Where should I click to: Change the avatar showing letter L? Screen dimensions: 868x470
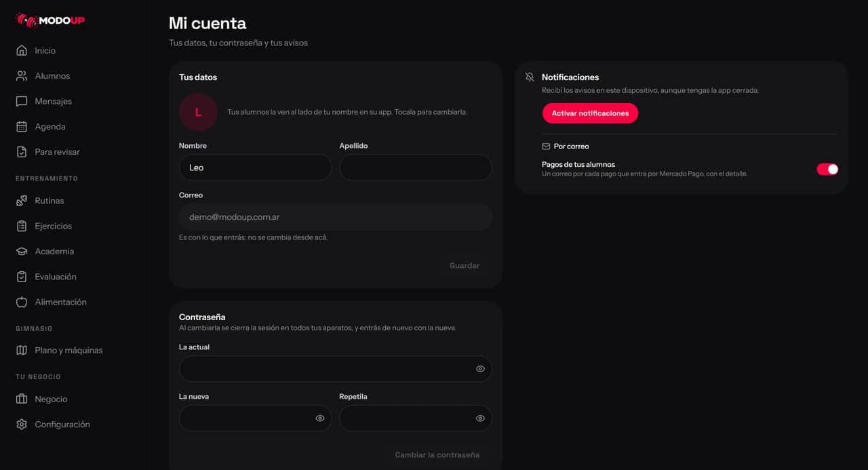tap(198, 112)
